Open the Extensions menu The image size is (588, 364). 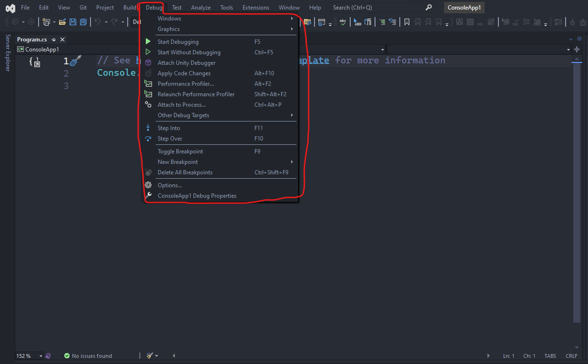[x=256, y=8]
